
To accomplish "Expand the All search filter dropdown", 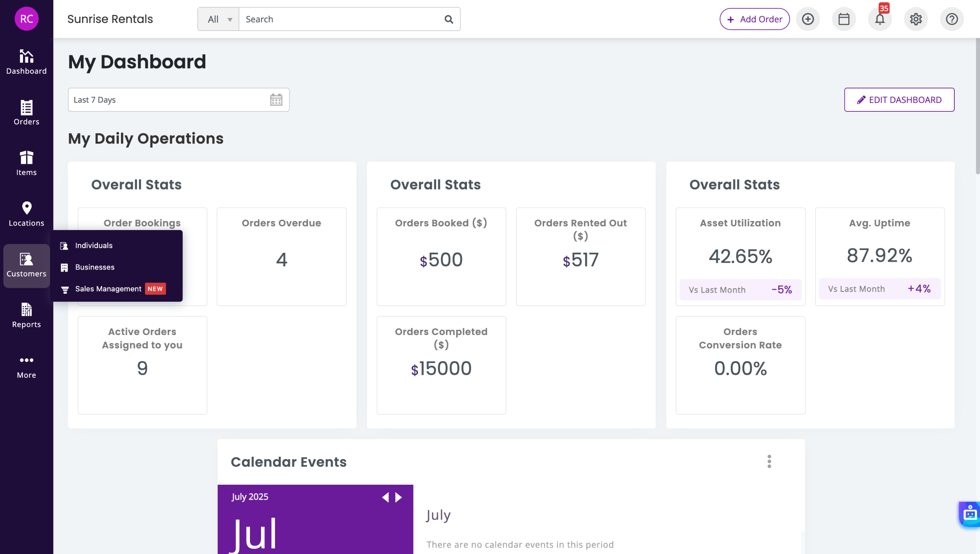I will click(219, 19).
